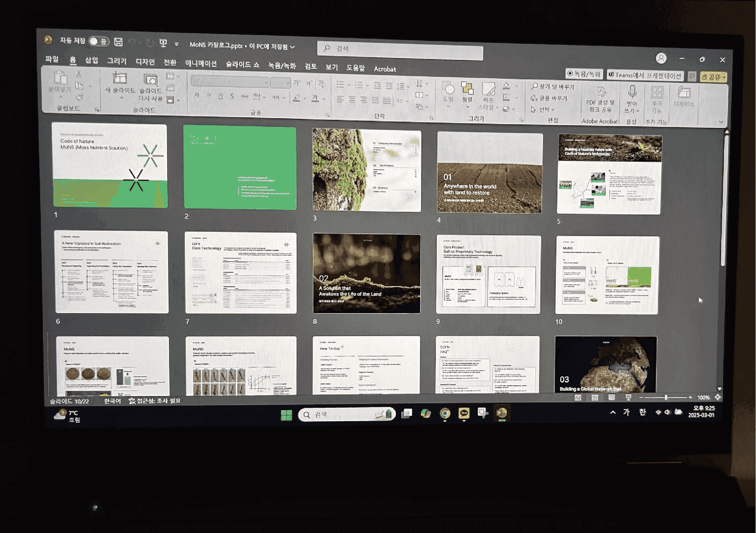Screen dimensions: 756x533
Task: Click PDF 생성 및 링크 공유 Acrobat icon
Action: point(601,92)
